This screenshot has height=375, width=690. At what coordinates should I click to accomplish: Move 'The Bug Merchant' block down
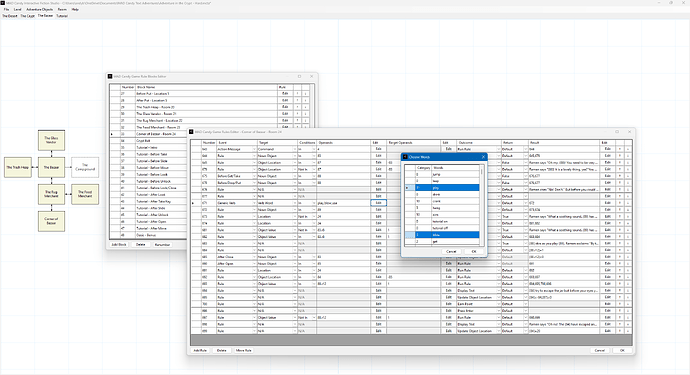(305, 120)
